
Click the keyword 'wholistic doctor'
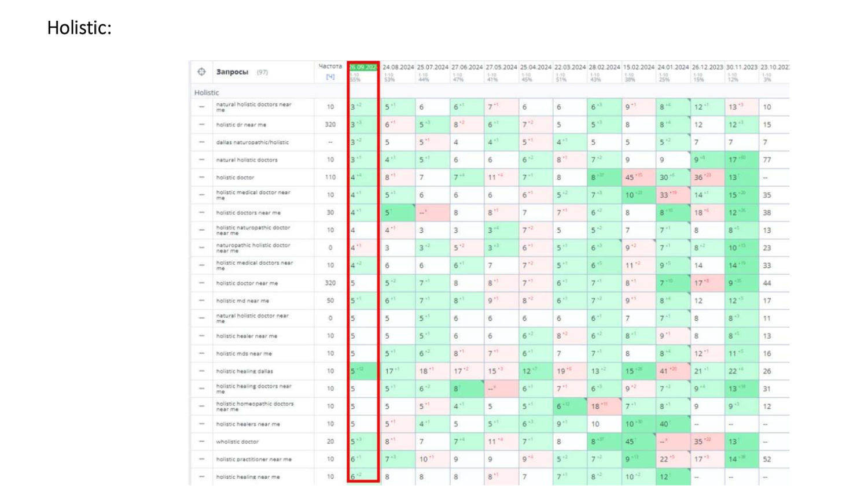tap(237, 442)
